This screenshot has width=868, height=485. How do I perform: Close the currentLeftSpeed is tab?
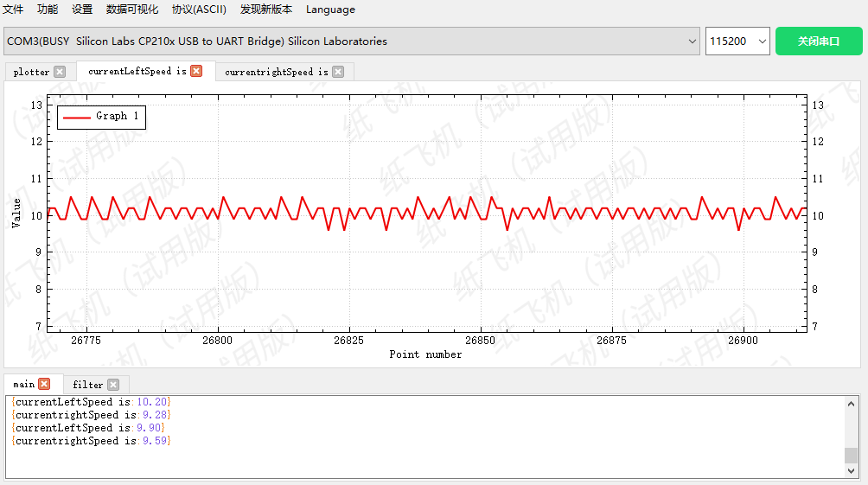point(196,71)
